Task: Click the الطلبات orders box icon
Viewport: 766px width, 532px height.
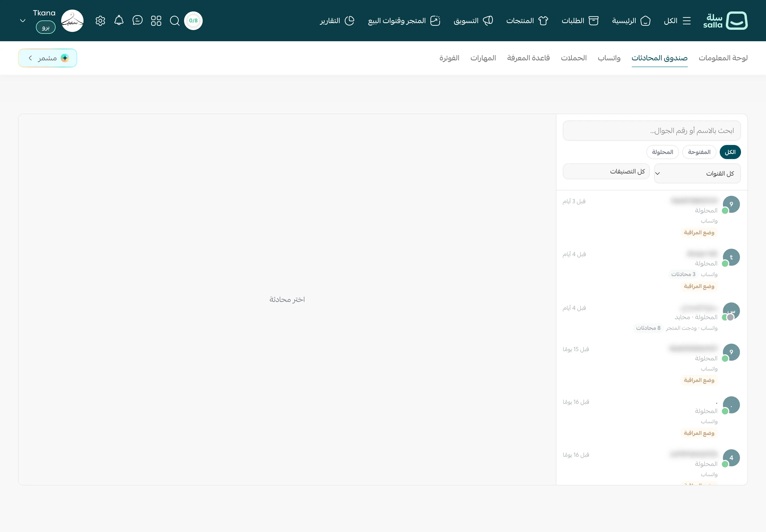Action: click(594, 21)
